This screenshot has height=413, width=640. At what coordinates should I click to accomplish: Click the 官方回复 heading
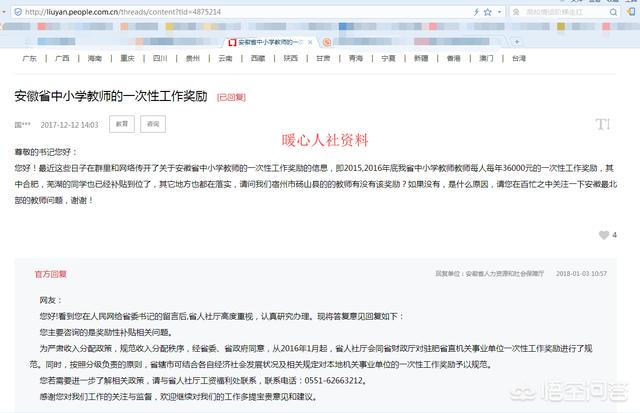pyautogui.click(x=51, y=274)
